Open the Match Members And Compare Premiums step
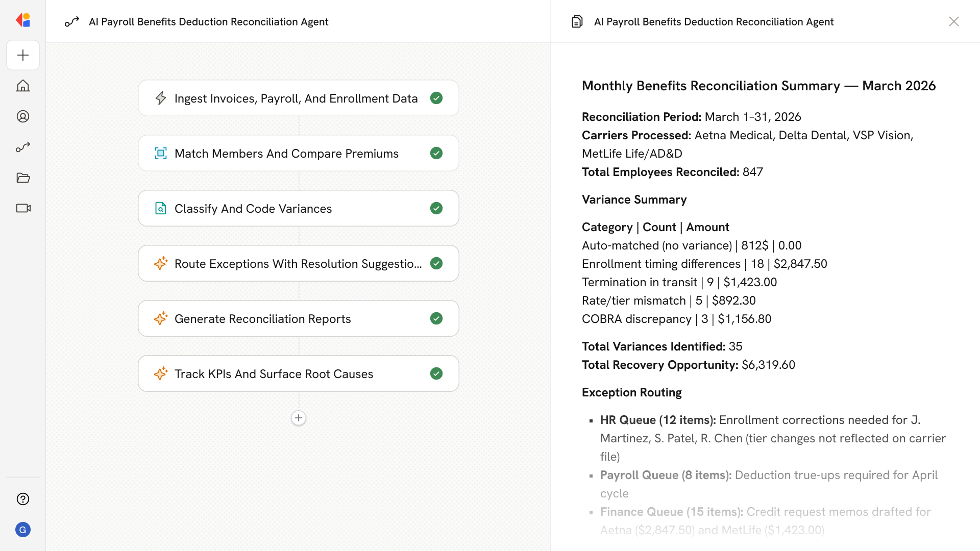 tap(286, 153)
